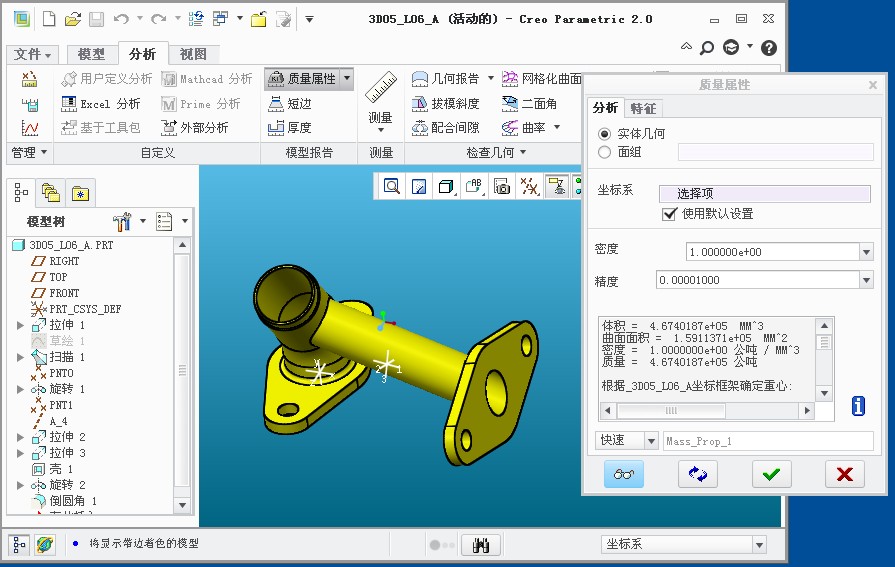The height and width of the screenshot is (567, 895).
Task: Select the 实体几何 radio button
Action: click(604, 133)
